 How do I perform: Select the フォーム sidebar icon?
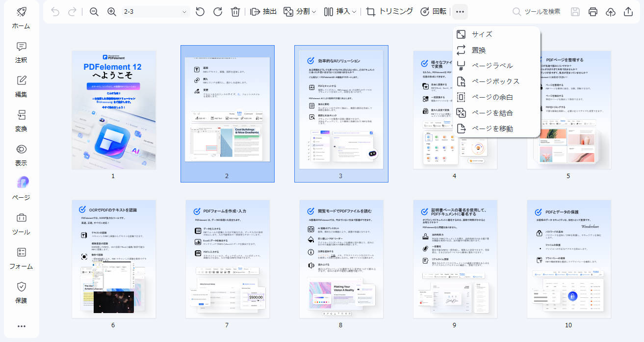coord(21,258)
